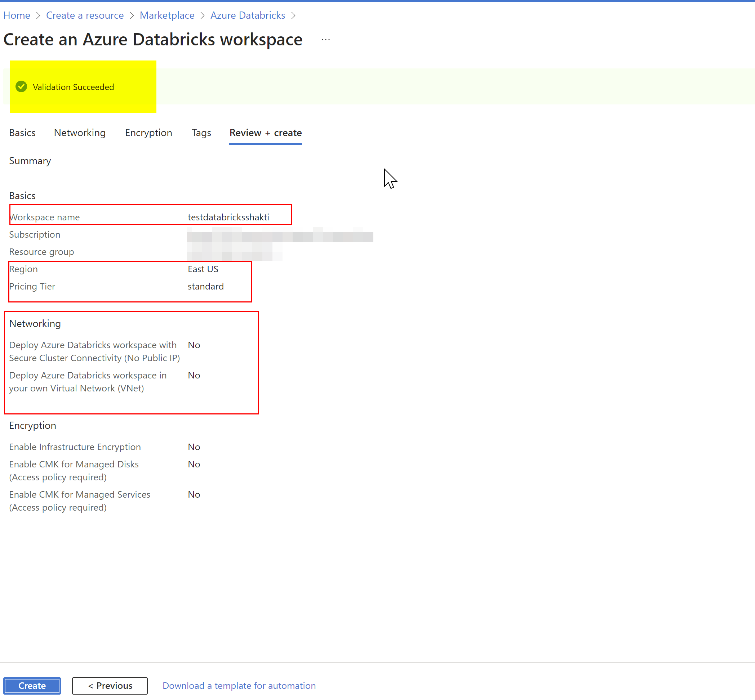This screenshot has width=755, height=700.
Task: Click the green validation checkmark icon
Action: 21,87
